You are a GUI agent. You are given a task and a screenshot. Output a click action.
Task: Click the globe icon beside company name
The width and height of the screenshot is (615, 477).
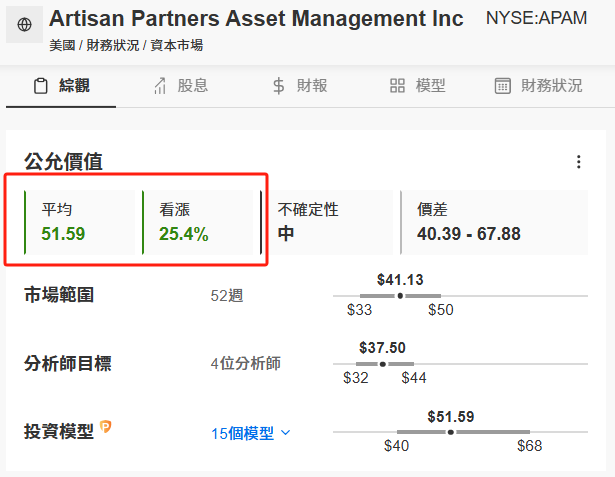point(24,24)
